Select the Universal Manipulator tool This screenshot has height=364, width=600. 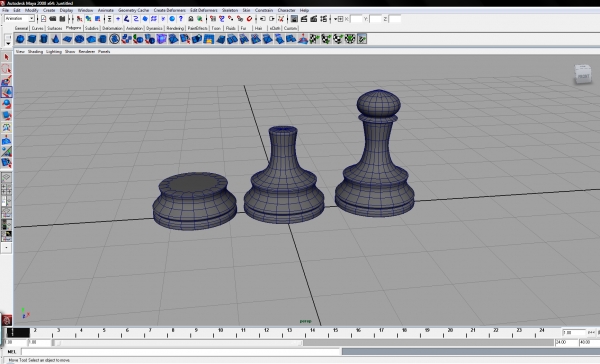[7, 127]
